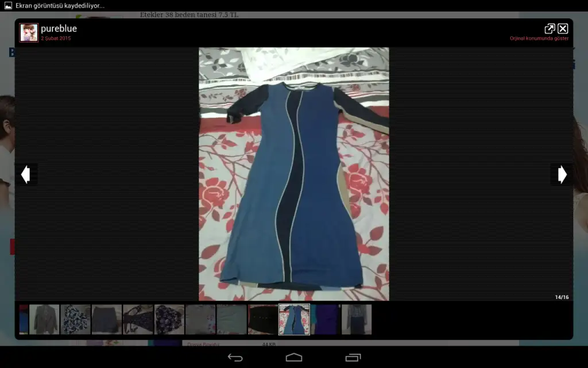Select the gray blazer jacket thumbnail
588x368 pixels.
44,320
